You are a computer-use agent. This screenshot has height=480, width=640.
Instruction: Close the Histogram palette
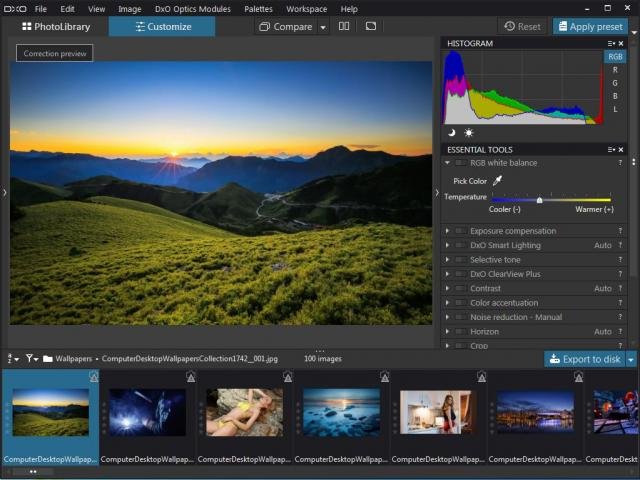[x=621, y=44]
